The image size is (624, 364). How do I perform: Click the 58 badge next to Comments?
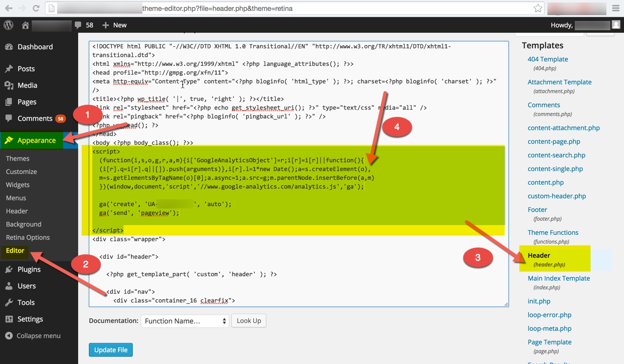pos(60,118)
